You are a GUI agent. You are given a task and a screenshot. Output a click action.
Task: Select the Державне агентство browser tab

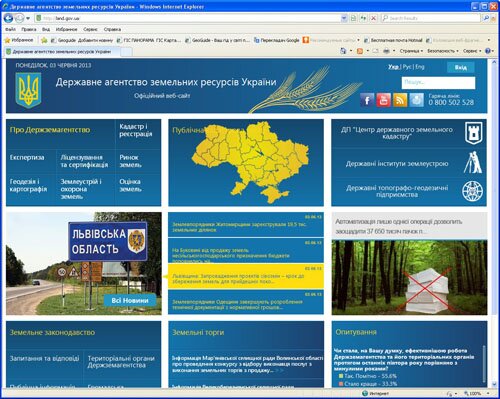click(62, 52)
